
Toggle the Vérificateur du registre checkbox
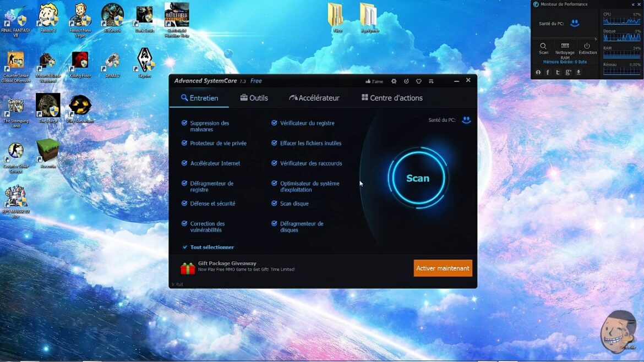[x=274, y=123]
